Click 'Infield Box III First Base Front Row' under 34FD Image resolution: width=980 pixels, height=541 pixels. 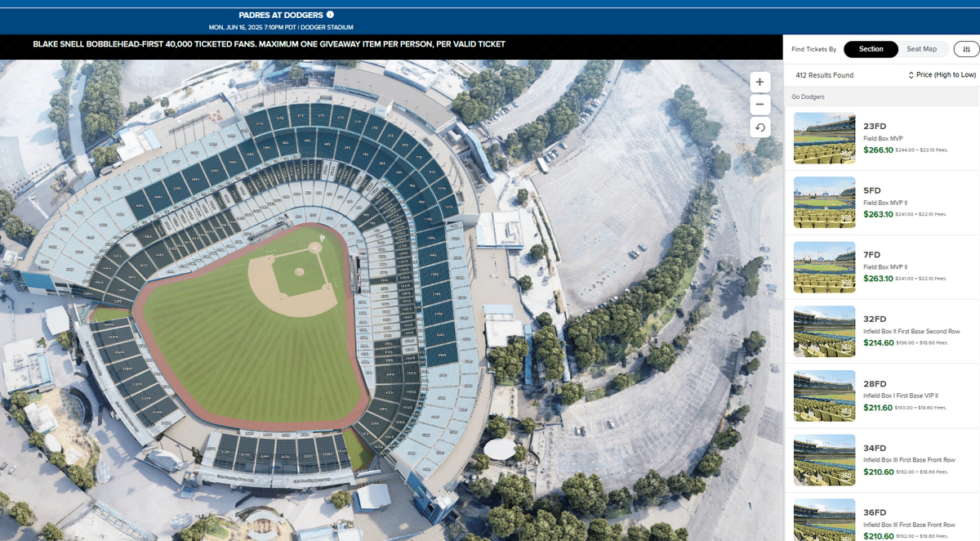click(909, 460)
